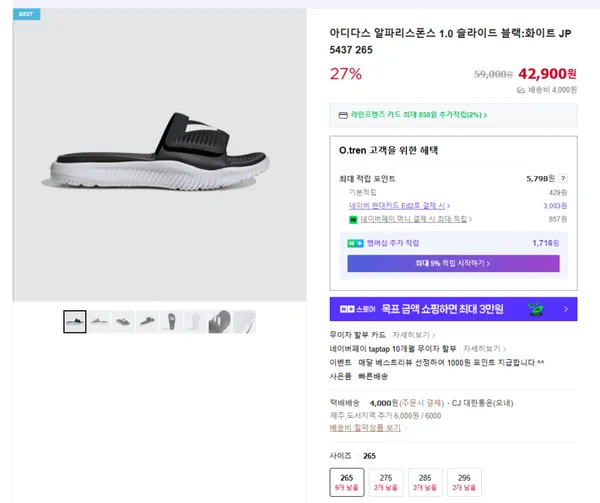The height and width of the screenshot is (503, 600).
Task: Open purple banner chevron arrow
Action: pyautogui.click(x=565, y=310)
